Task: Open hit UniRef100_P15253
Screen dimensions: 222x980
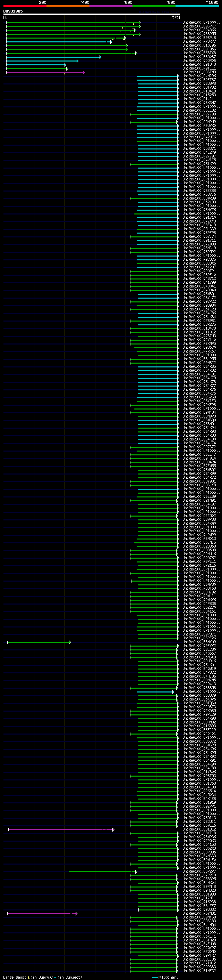Action: 199,95
